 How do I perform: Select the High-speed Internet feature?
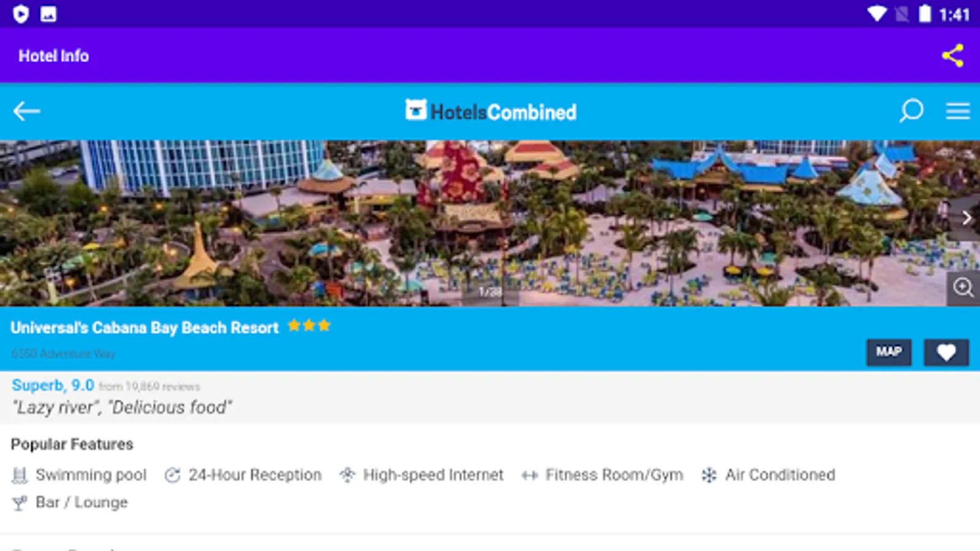click(421, 475)
